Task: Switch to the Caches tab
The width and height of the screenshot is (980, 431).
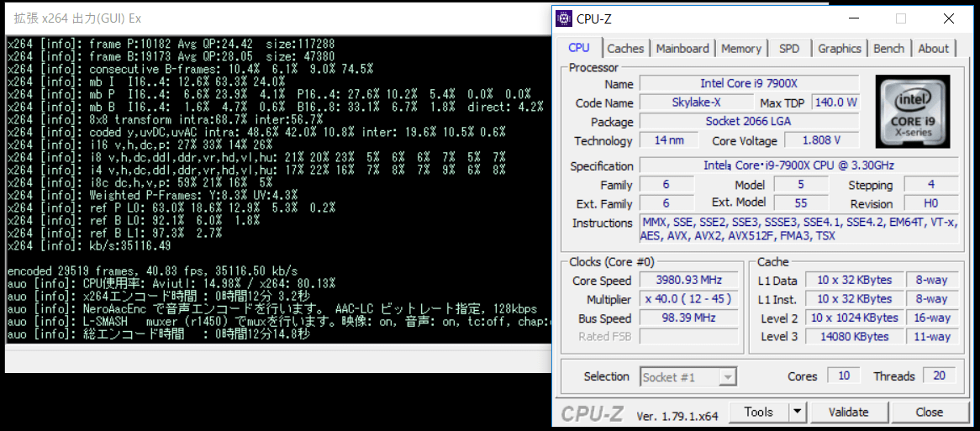Action: (x=625, y=48)
